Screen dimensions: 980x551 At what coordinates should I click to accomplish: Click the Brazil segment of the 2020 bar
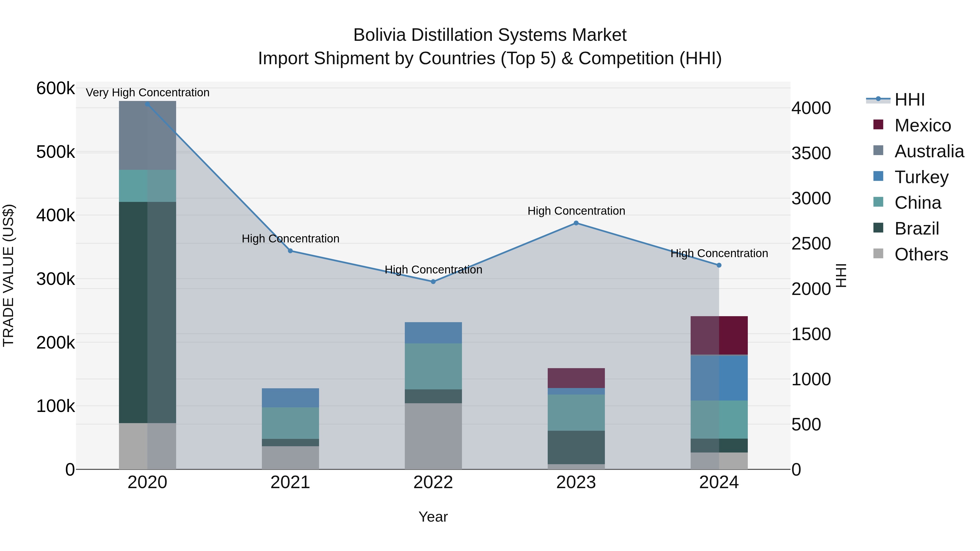(148, 313)
